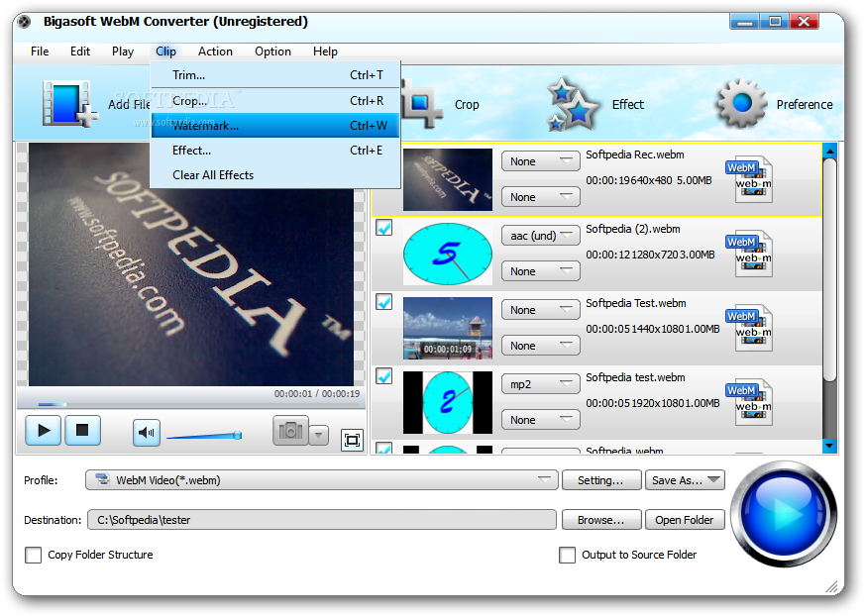Viewport: 865px width, 616px height.
Task: Mute audio with the speaker icon
Action: (x=147, y=433)
